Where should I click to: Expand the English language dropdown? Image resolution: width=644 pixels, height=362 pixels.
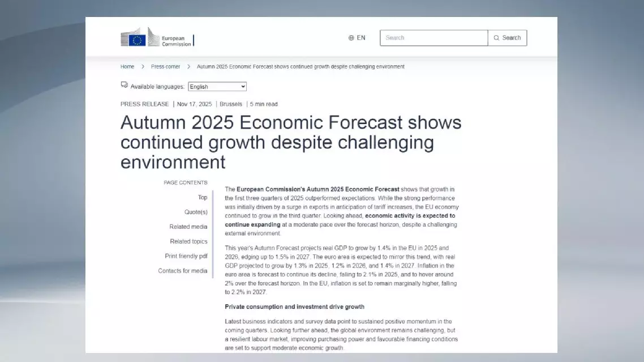click(x=217, y=87)
